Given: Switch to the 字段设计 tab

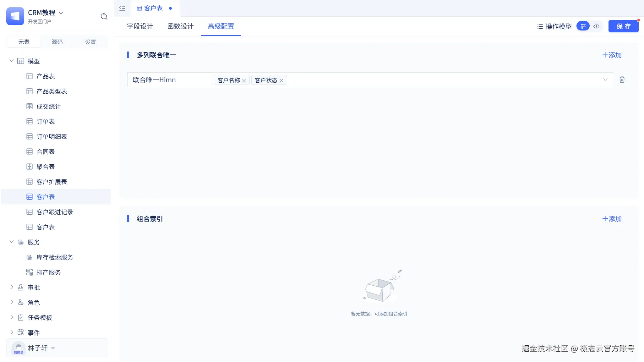Looking at the screenshot, I should click(140, 26).
